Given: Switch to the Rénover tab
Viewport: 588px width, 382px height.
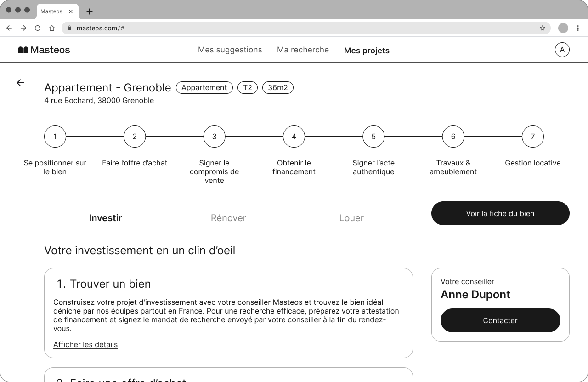Looking at the screenshot, I should (x=228, y=218).
